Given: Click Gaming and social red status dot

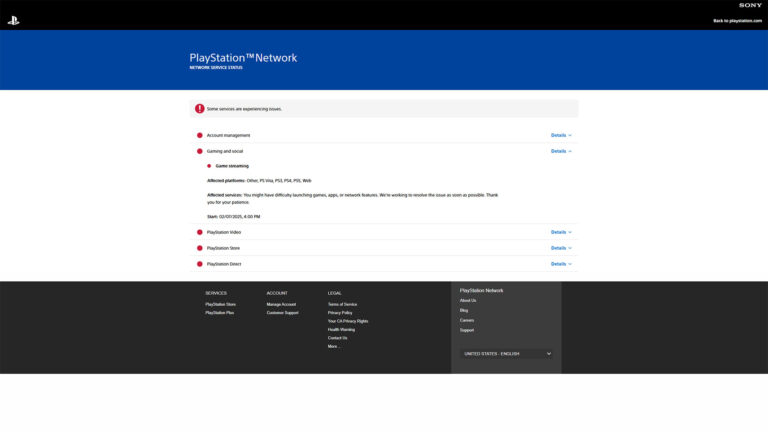Looking at the screenshot, I should [200, 151].
